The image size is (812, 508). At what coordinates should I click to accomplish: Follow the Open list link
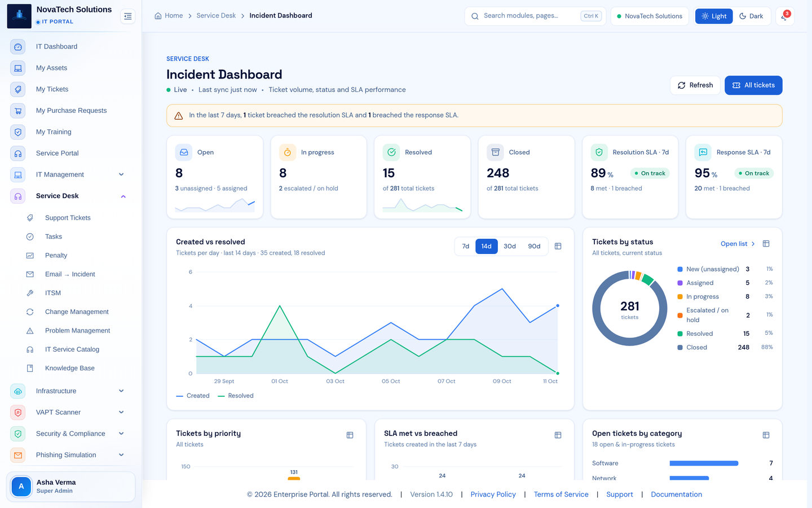tap(738, 244)
